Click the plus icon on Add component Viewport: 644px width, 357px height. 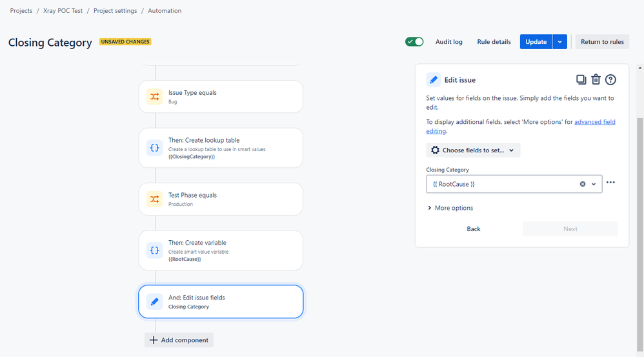point(153,340)
